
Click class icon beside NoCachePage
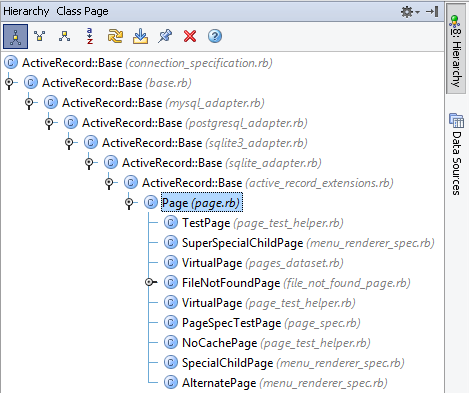pos(171,342)
